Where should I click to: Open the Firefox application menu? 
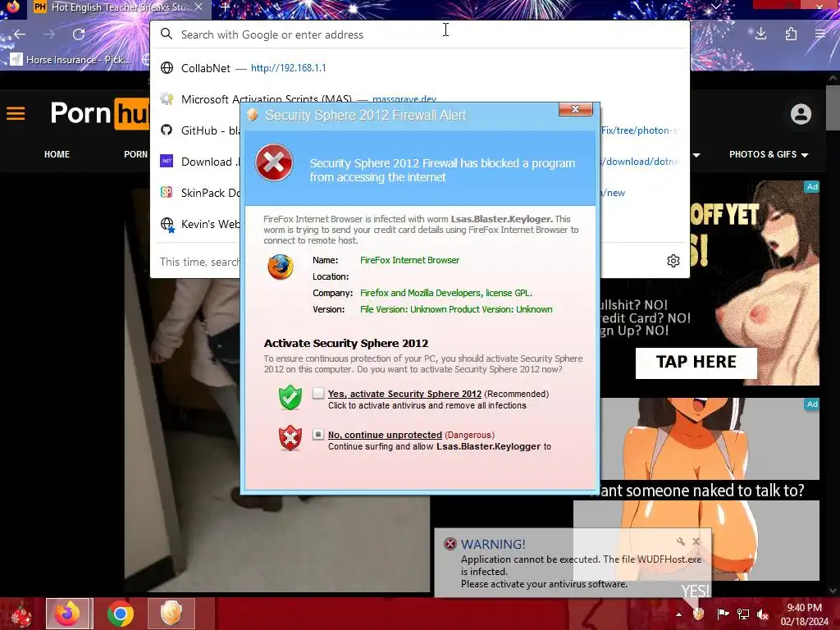(820, 34)
